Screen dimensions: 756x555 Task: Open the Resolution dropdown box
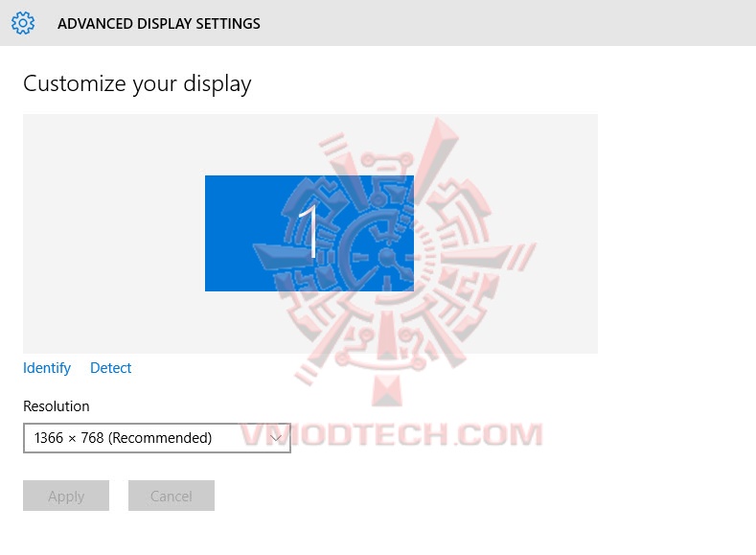[157, 438]
